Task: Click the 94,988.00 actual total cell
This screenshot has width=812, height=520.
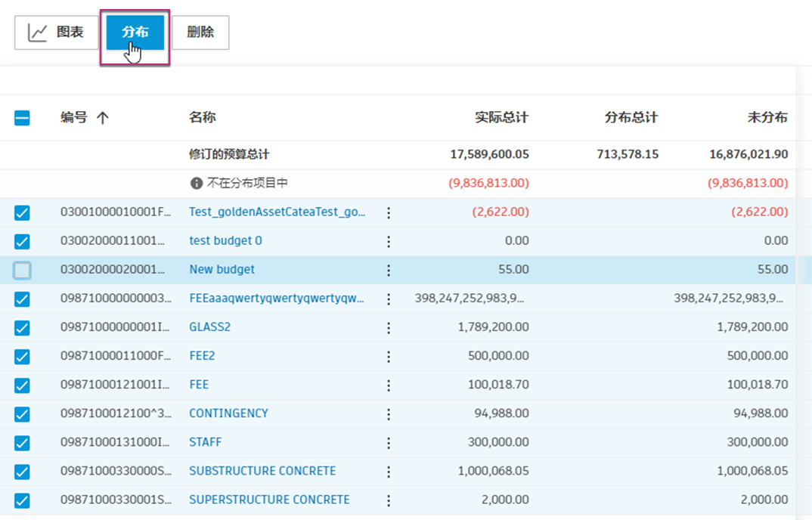Action: coord(502,413)
